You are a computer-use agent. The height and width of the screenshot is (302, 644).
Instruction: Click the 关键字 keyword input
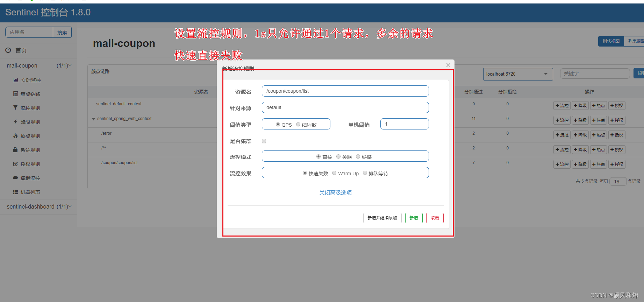tap(595, 73)
